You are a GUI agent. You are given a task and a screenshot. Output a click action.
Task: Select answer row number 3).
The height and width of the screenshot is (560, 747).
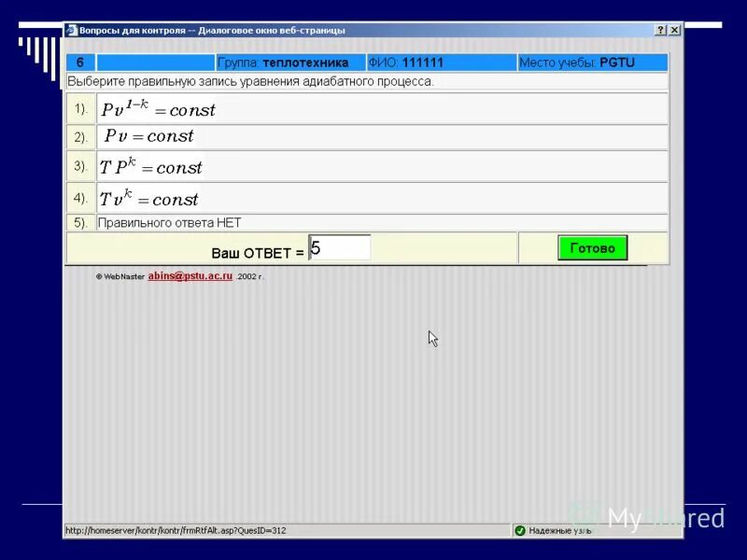(81, 166)
